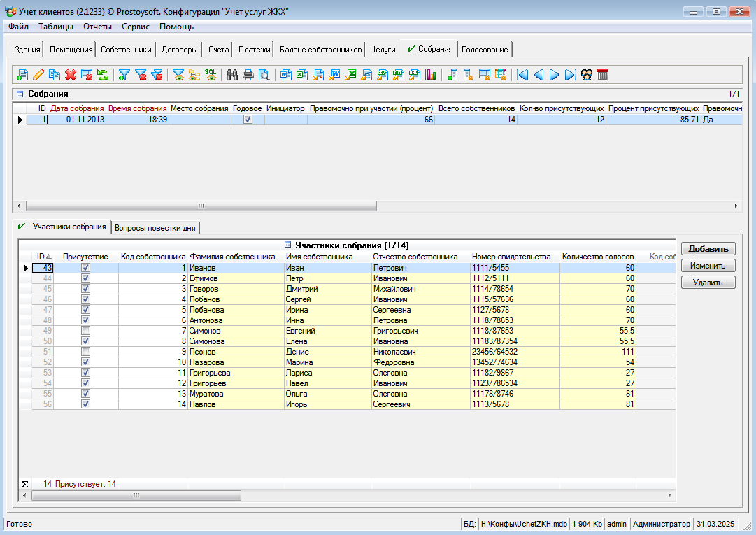Collapse the Участники собрания table header icon
The width and height of the screenshot is (756, 535).
287,245
